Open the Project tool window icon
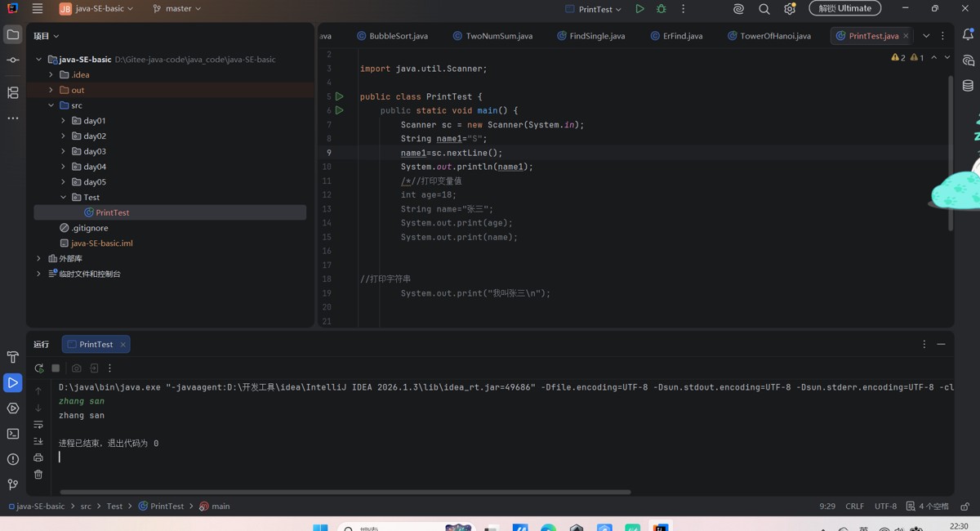980x531 pixels. pyautogui.click(x=13, y=35)
